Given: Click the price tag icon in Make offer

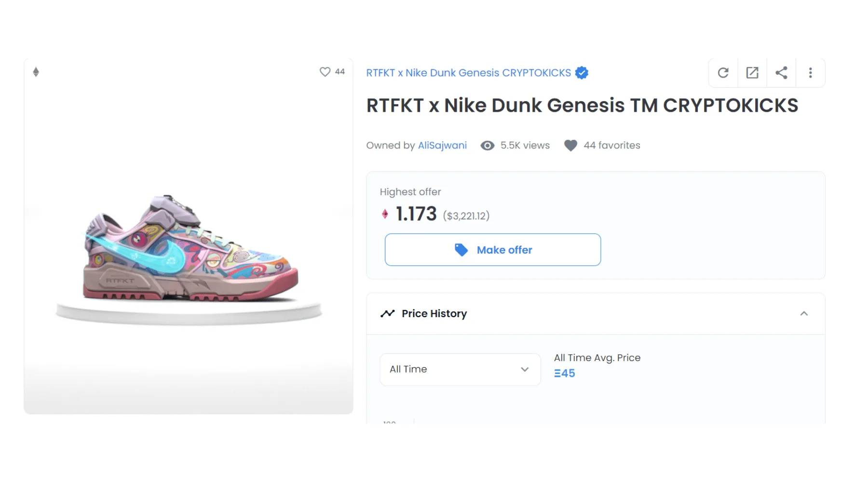Looking at the screenshot, I should coord(461,250).
